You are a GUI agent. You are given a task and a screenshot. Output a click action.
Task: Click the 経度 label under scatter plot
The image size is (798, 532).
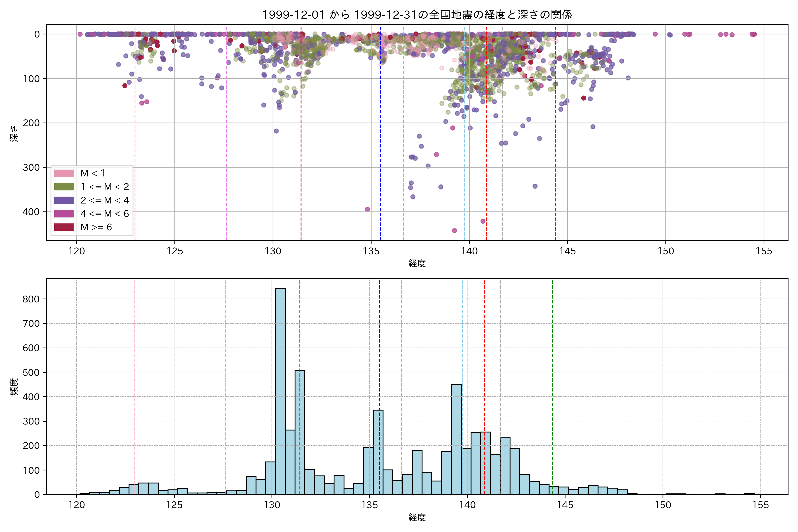417,263
